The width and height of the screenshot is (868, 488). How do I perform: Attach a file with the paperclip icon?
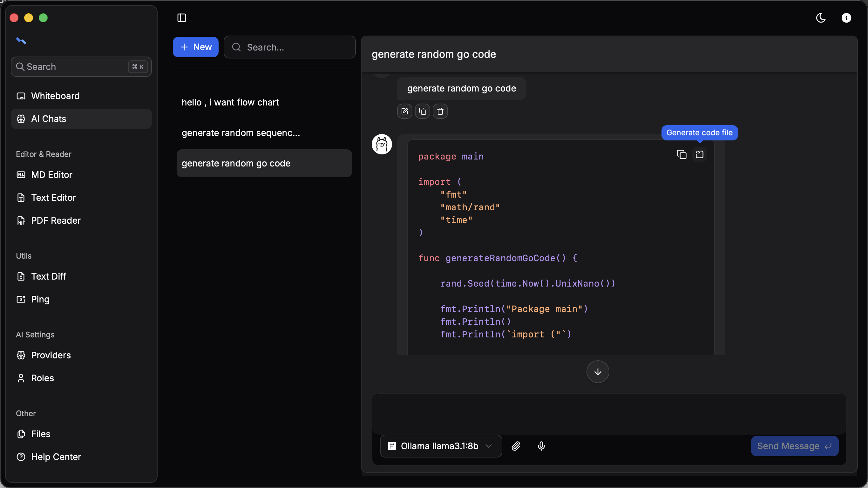516,446
